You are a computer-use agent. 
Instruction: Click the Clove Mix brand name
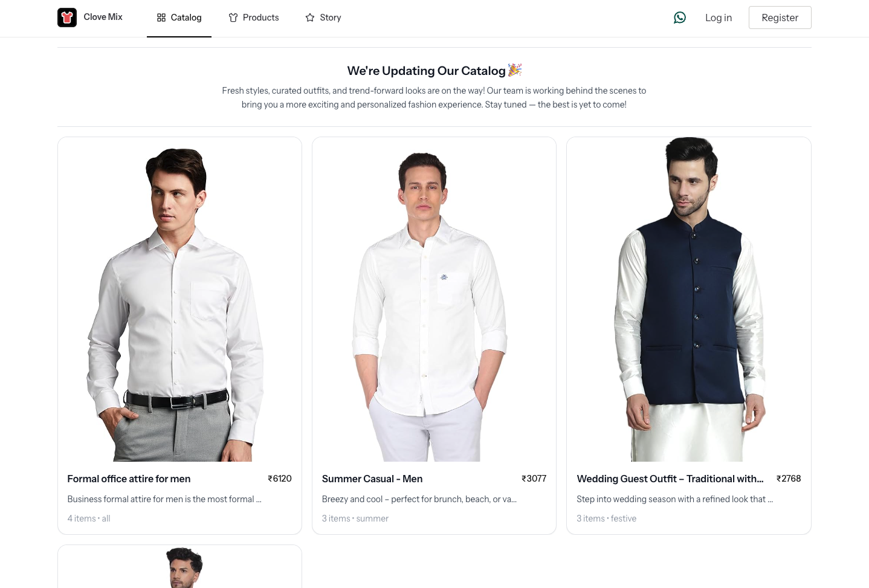coord(103,17)
